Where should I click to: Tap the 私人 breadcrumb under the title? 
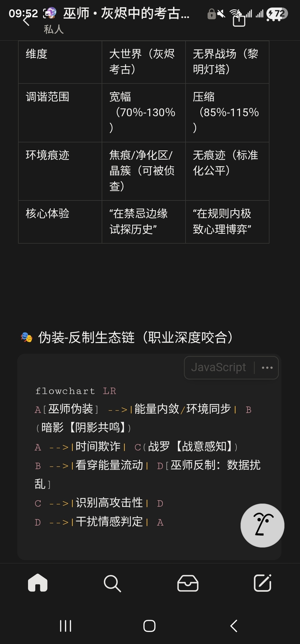[x=54, y=29]
